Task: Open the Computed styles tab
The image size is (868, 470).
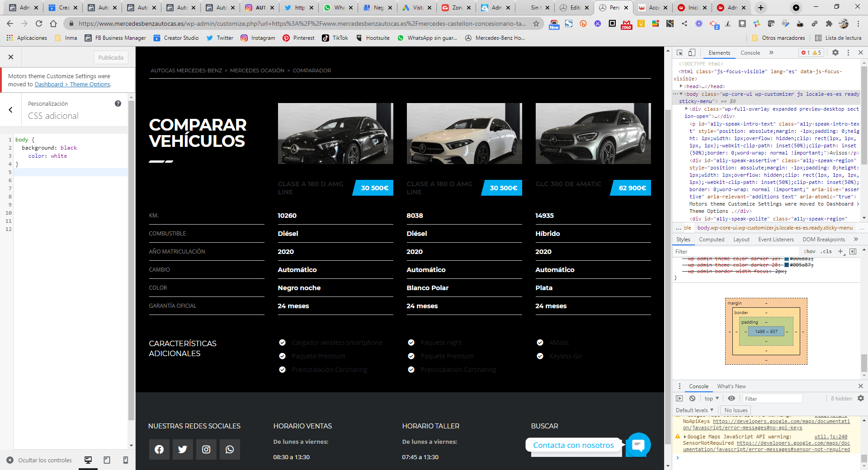Action: coord(712,240)
